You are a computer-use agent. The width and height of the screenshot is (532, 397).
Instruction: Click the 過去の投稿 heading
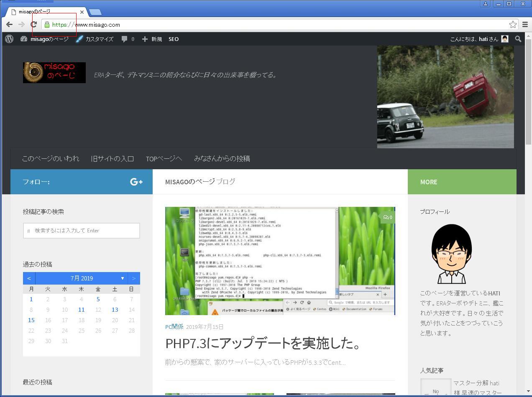[x=38, y=265]
